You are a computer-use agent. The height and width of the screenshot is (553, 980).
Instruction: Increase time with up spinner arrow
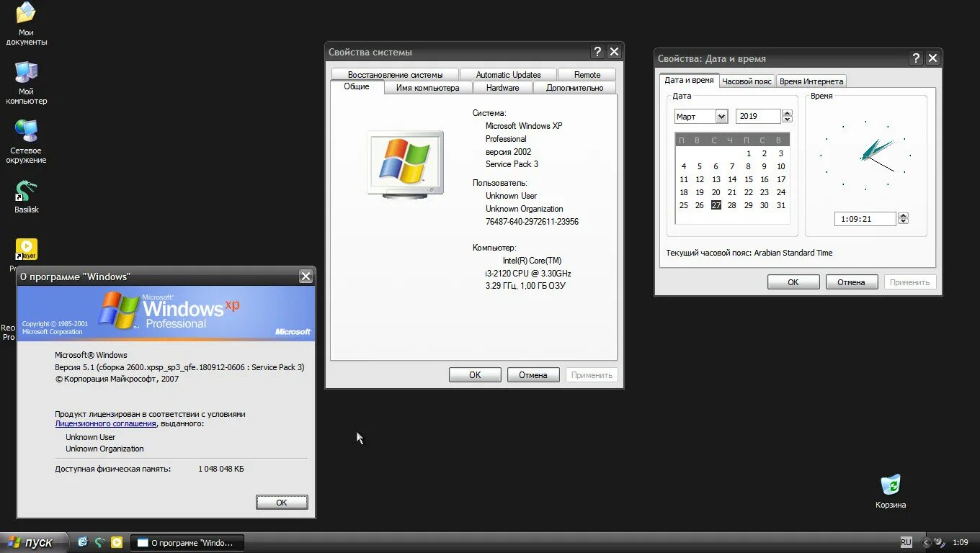[x=903, y=215]
